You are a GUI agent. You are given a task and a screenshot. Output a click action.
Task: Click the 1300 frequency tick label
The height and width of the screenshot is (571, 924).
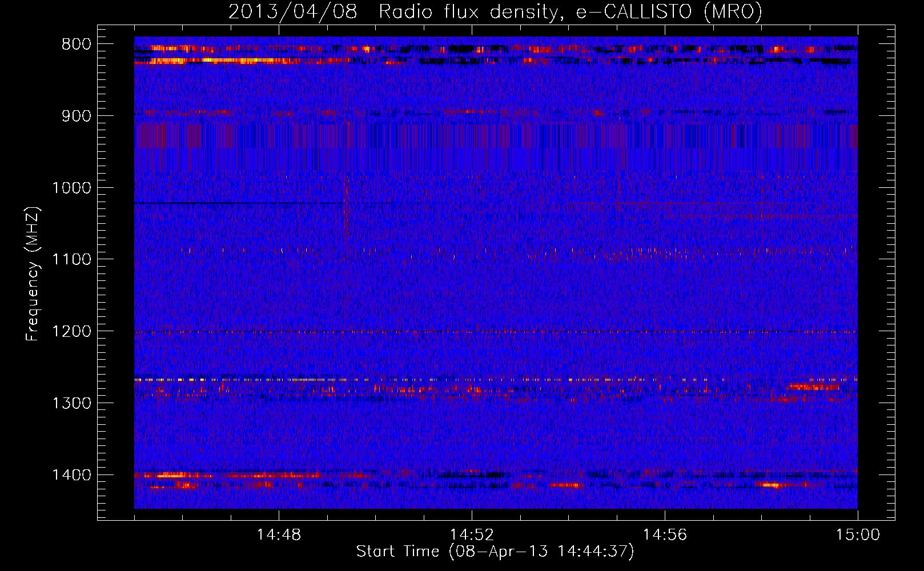[x=71, y=403]
